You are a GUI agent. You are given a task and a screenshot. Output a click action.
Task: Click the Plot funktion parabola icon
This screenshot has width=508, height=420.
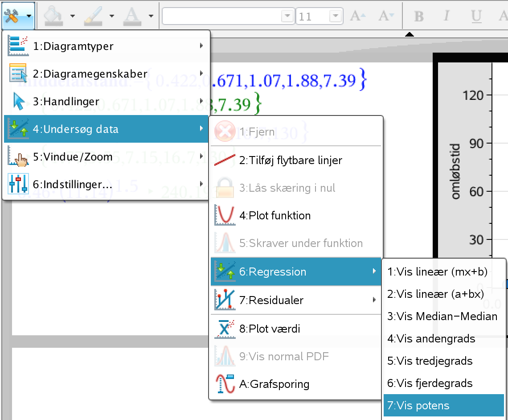[225, 215]
